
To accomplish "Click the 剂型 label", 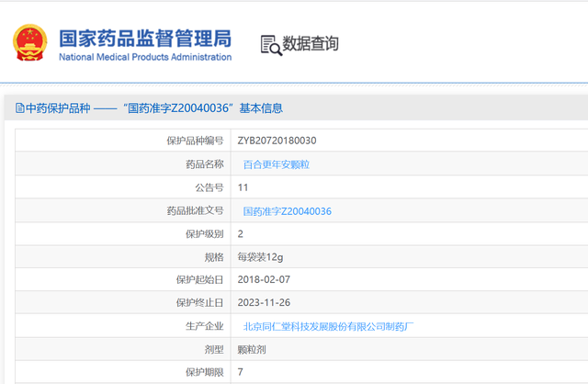I will click(x=214, y=349).
